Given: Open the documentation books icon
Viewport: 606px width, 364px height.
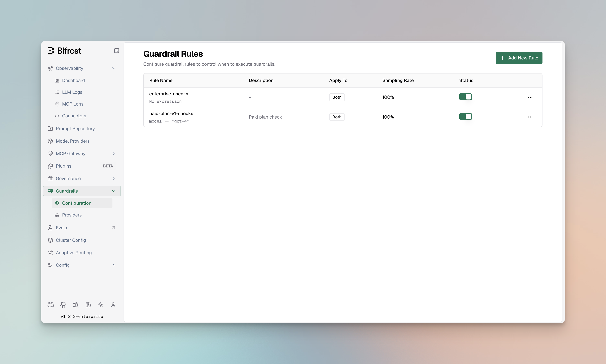Looking at the screenshot, I should coord(88,305).
